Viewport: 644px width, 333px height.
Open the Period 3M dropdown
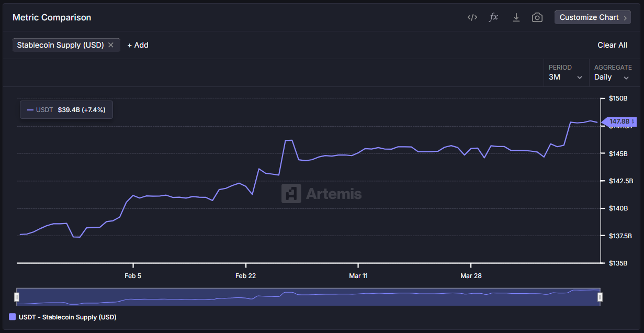[566, 73]
